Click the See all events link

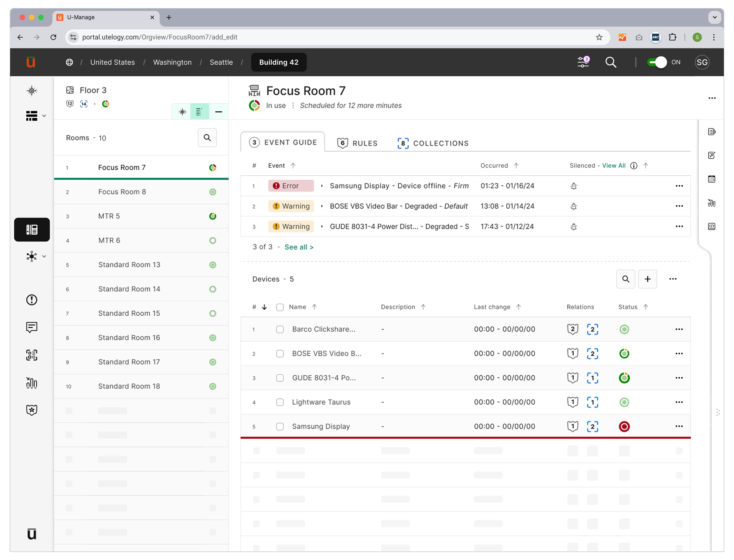299,247
